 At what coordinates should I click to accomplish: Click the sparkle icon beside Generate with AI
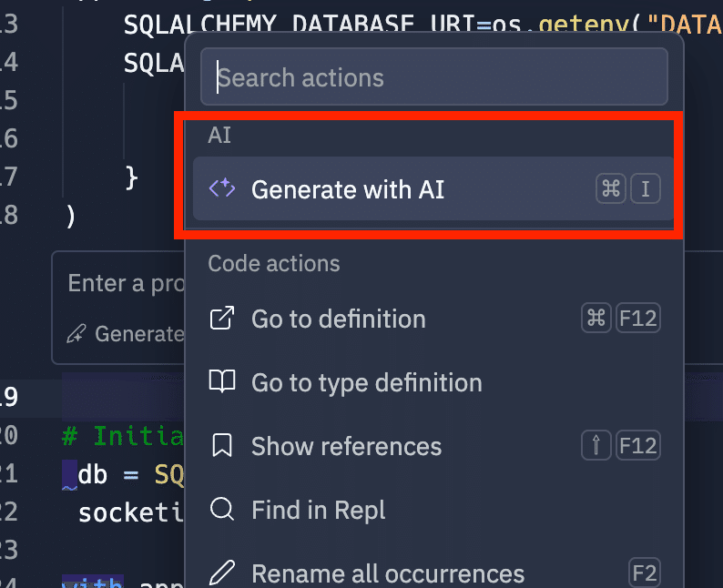click(x=222, y=188)
